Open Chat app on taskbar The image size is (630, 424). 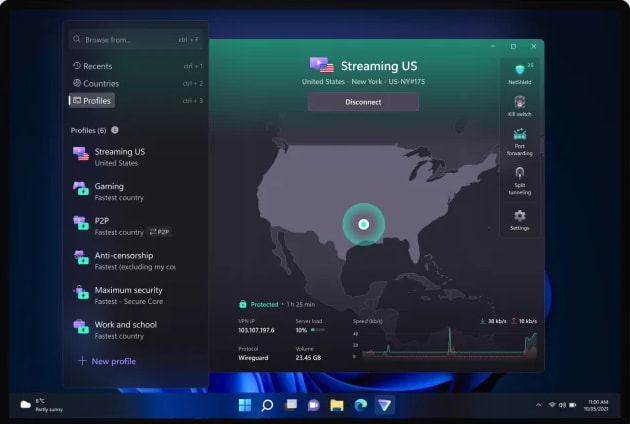pos(313,405)
